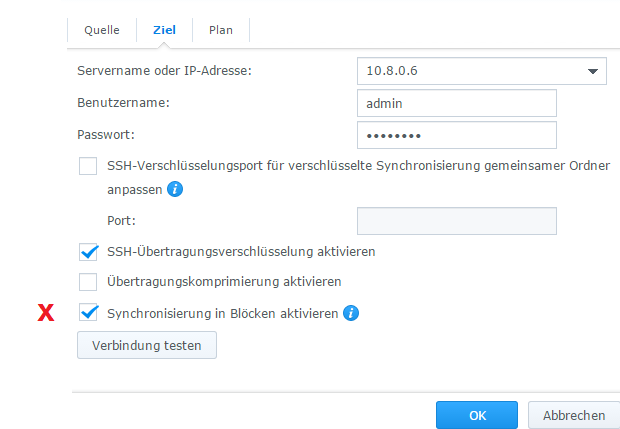This screenshot has height=429, width=620.
Task: Click the 'Servername oder IP-Adresse:' label
Action: pos(164,72)
